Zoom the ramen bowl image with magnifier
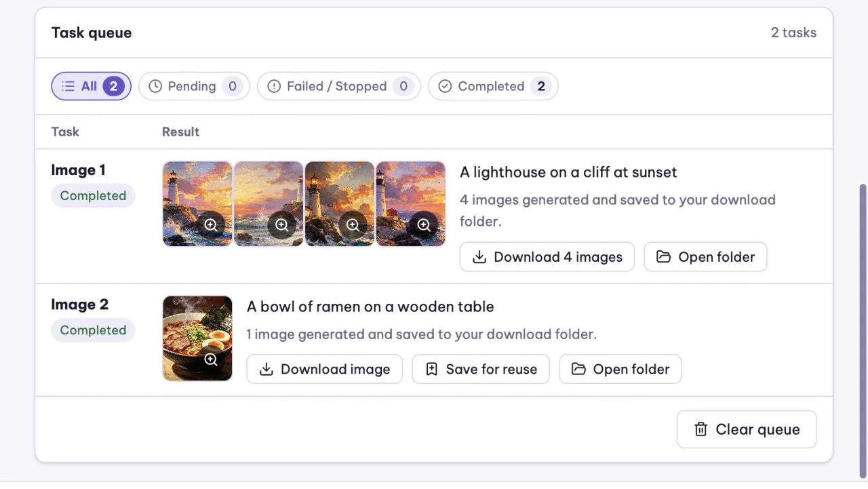This screenshot has height=489, width=868. coord(211,359)
